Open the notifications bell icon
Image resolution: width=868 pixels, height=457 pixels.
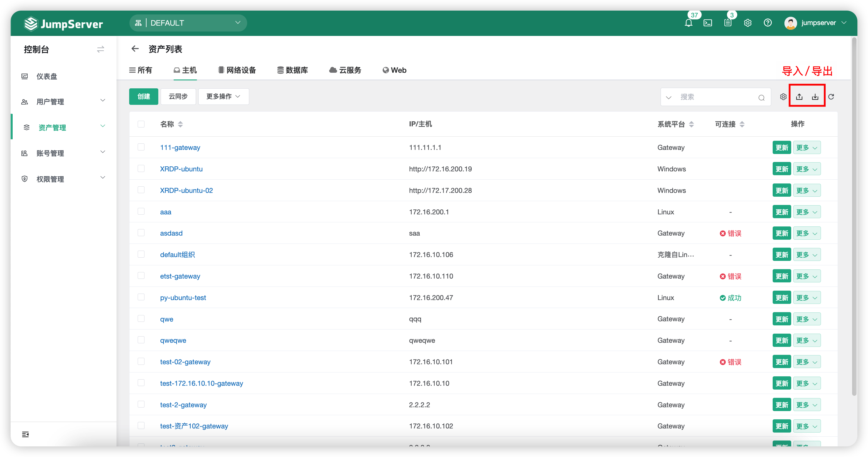pos(689,23)
